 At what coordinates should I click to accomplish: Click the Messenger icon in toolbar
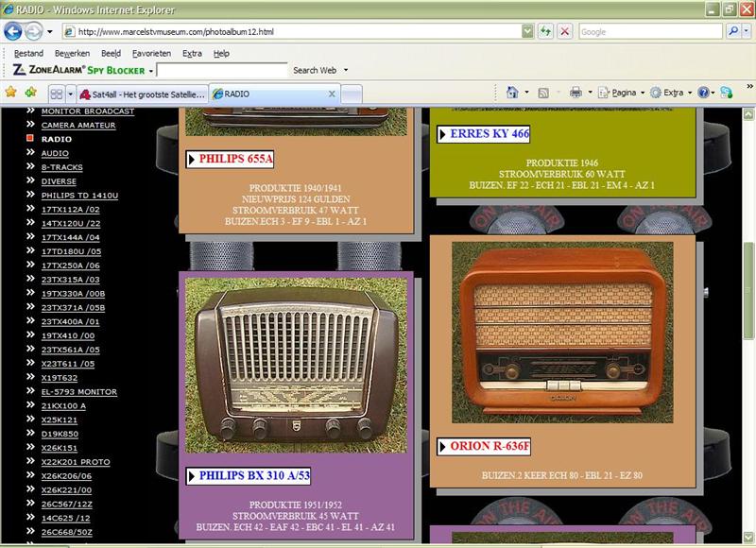727,92
